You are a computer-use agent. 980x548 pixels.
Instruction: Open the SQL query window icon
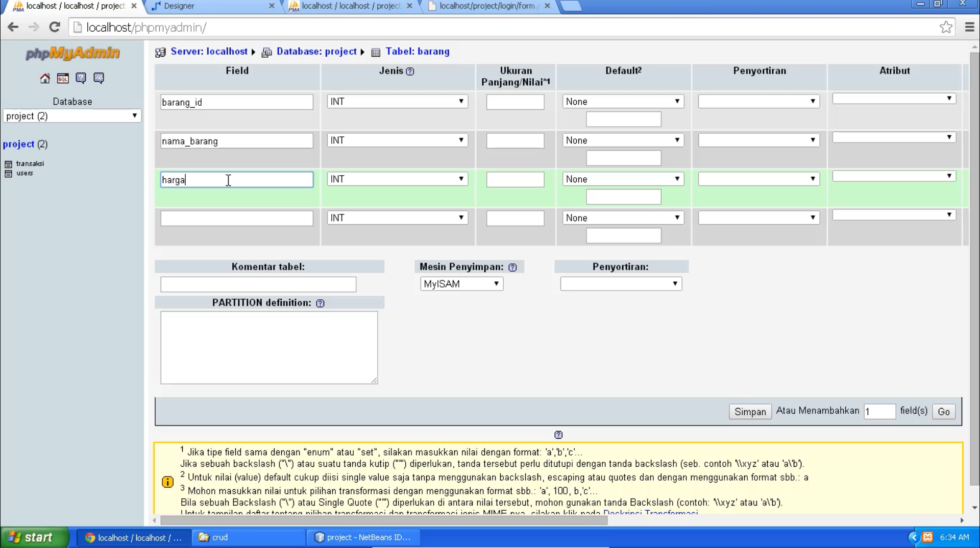pos(62,78)
